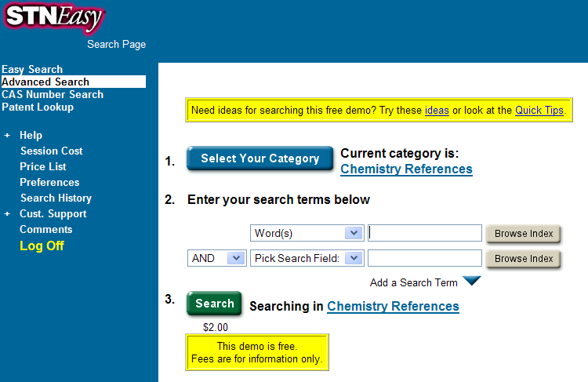Viewport: 588px width, 382px height.
Task: Select Advanced Search in sidebar
Action: 45,82
